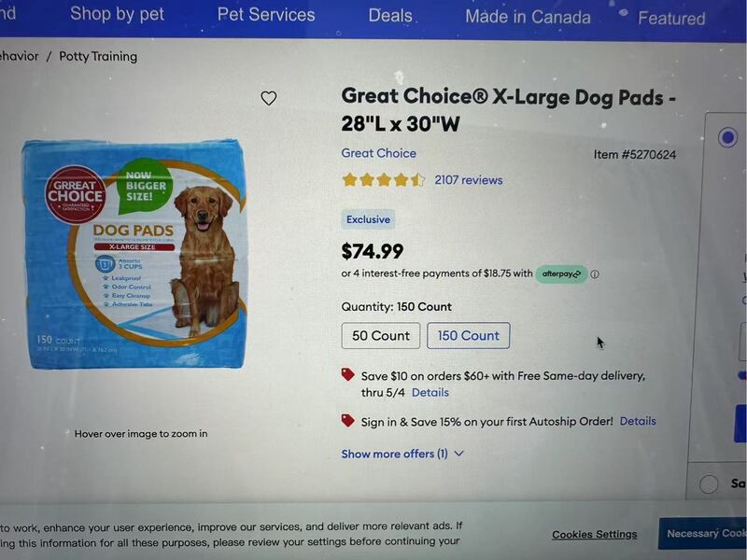The width and height of the screenshot is (747, 560).
Task: Open Cookies Settings
Action: point(594,535)
